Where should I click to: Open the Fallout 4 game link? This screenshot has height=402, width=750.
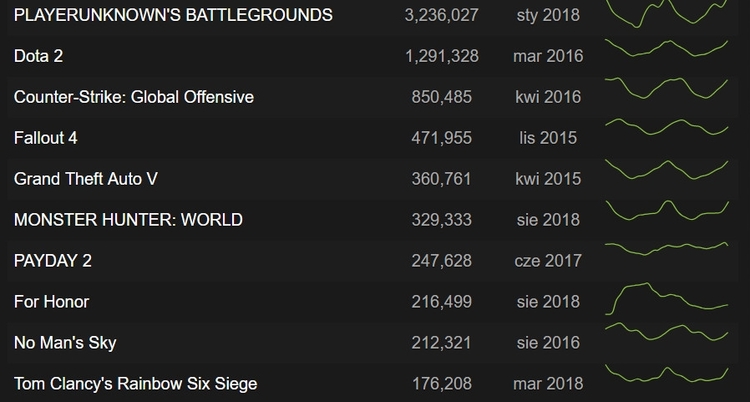(x=45, y=138)
